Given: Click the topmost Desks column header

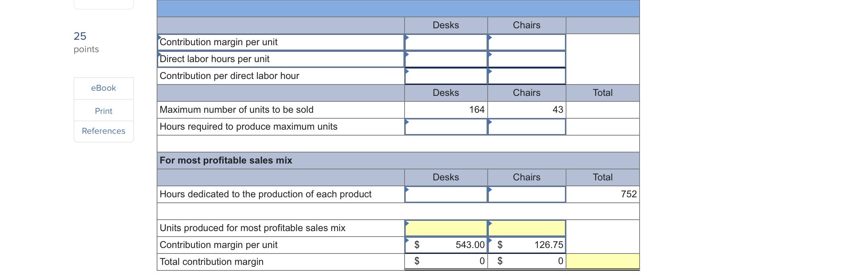Looking at the screenshot, I should click(x=446, y=25).
